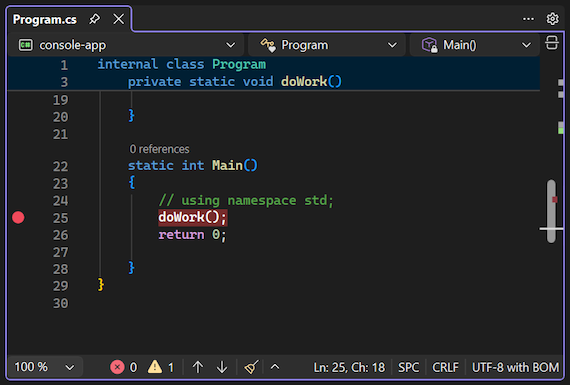Click the int keyword on line 22
570x385 pixels.
[x=193, y=166]
